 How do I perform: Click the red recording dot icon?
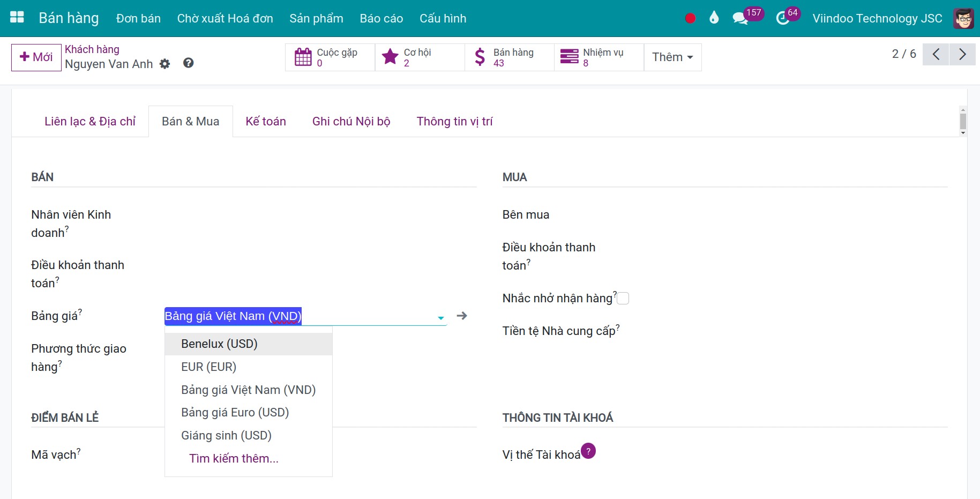pyautogui.click(x=690, y=18)
